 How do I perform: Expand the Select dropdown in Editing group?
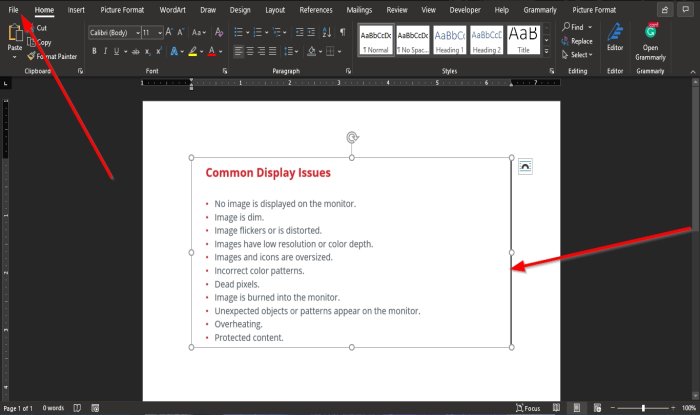(580, 55)
